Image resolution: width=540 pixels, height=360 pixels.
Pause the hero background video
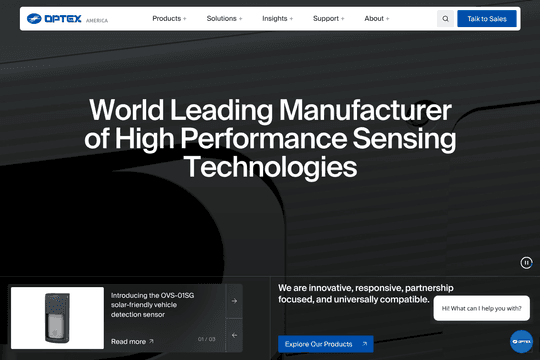(x=526, y=263)
